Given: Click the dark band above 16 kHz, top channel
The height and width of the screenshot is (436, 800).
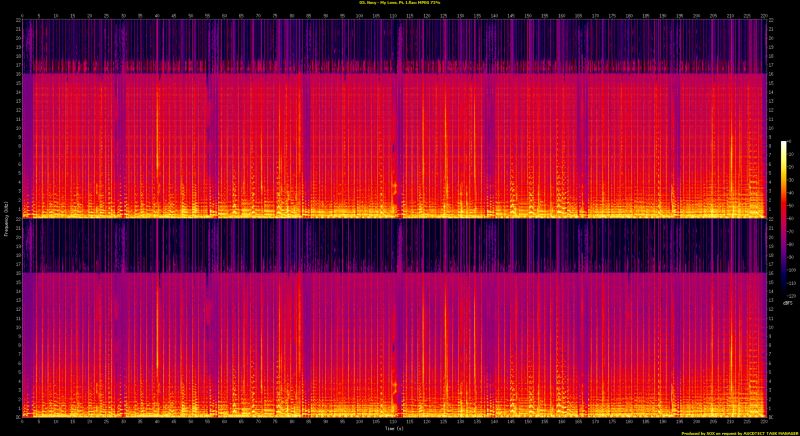Looking at the screenshot, I should coord(400,45).
